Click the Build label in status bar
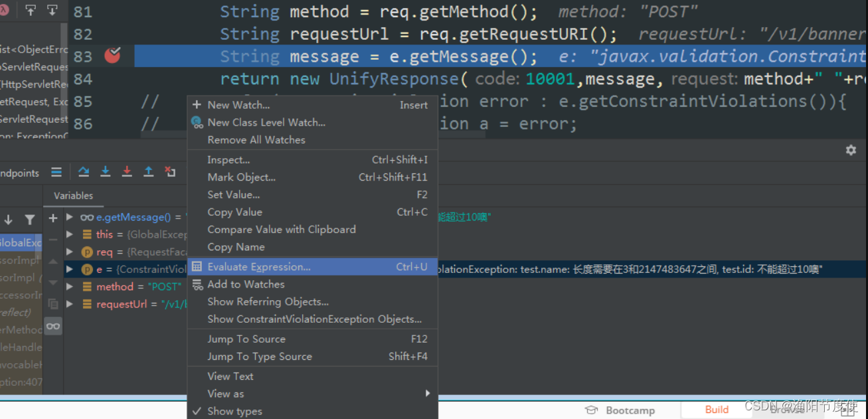 tap(716, 410)
